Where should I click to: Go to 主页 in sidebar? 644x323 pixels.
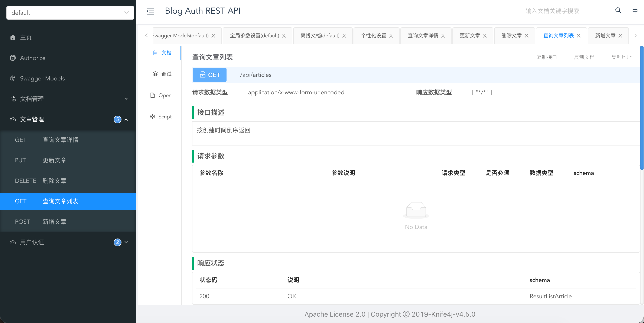pyautogui.click(x=68, y=38)
